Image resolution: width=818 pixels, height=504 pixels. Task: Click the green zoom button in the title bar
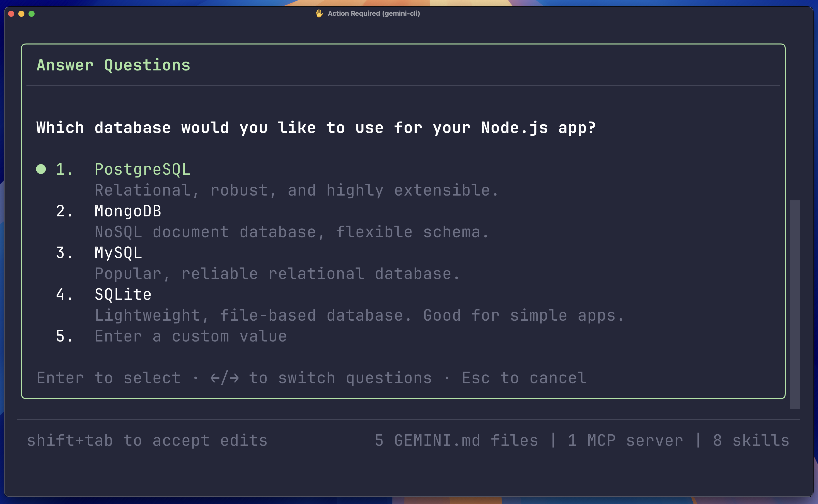pyautogui.click(x=32, y=14)
